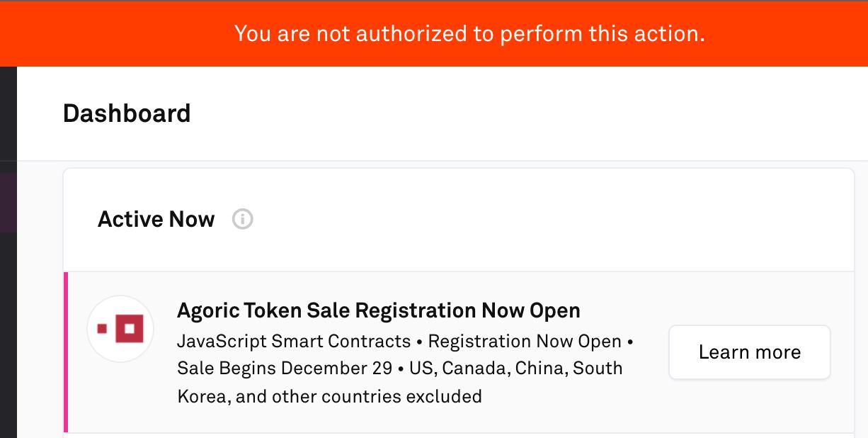
Task: Open the Agoric Token Sale Registration title
Action: pyautogui.click(x=379, y=310)
